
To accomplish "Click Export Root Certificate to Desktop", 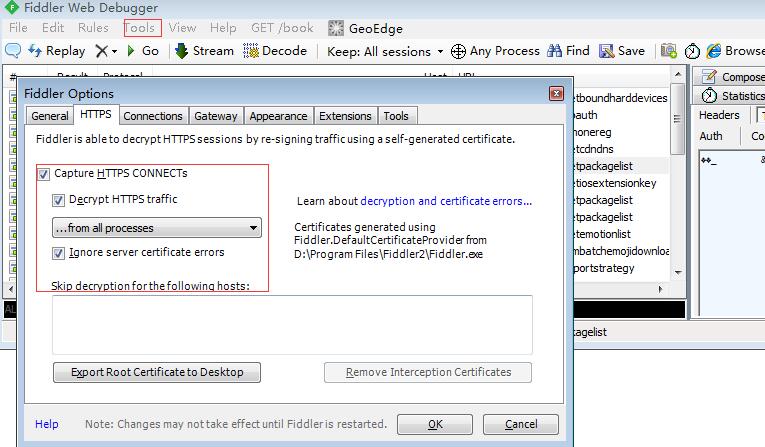I will [157, 372].
